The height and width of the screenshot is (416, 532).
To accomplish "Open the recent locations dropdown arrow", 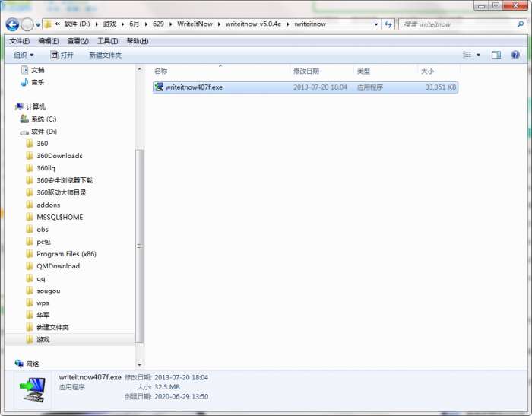I will coord(38,25).
